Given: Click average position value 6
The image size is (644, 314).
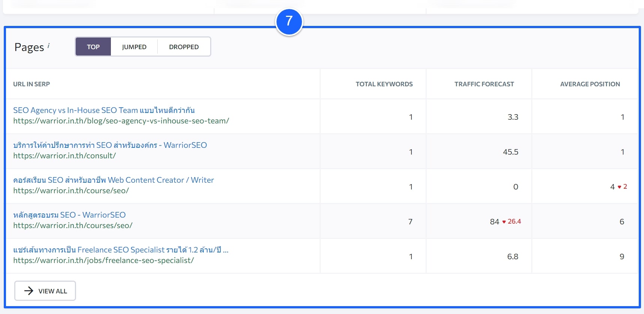Looking at the screenshot, I should click(622, 222).
